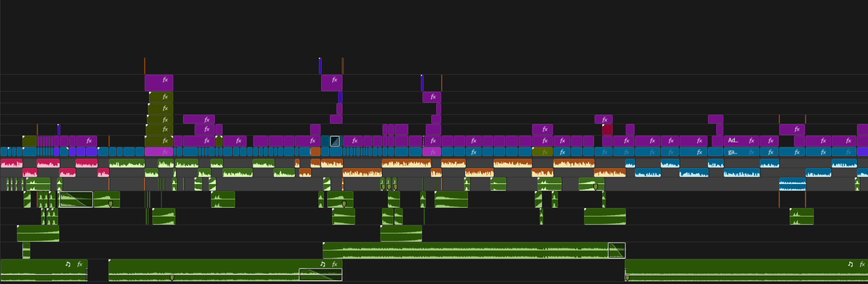Click the fx badge on first bottom-track audio clip
The height and width of the screenshot is (284, 868).
tap(79, 264)
